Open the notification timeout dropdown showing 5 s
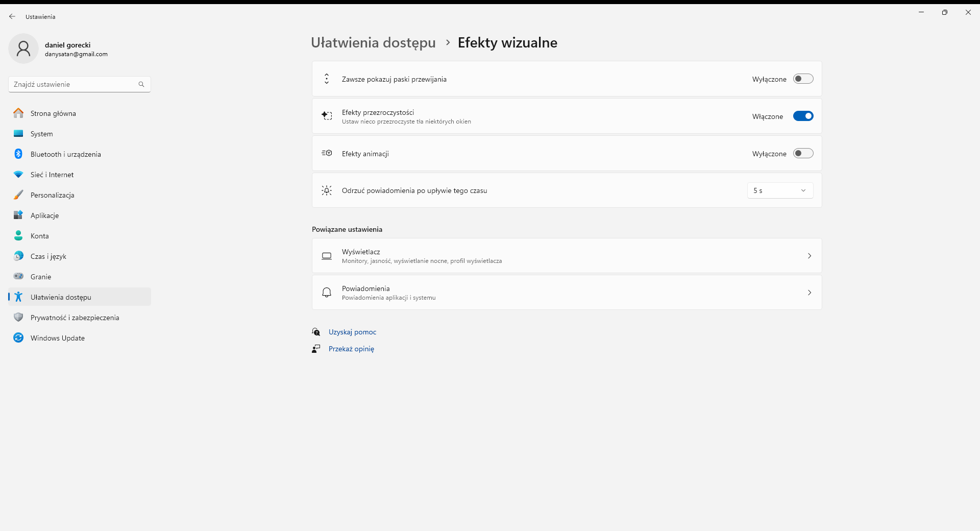Viewport: 980px width, 531px height. pos(780,190)
